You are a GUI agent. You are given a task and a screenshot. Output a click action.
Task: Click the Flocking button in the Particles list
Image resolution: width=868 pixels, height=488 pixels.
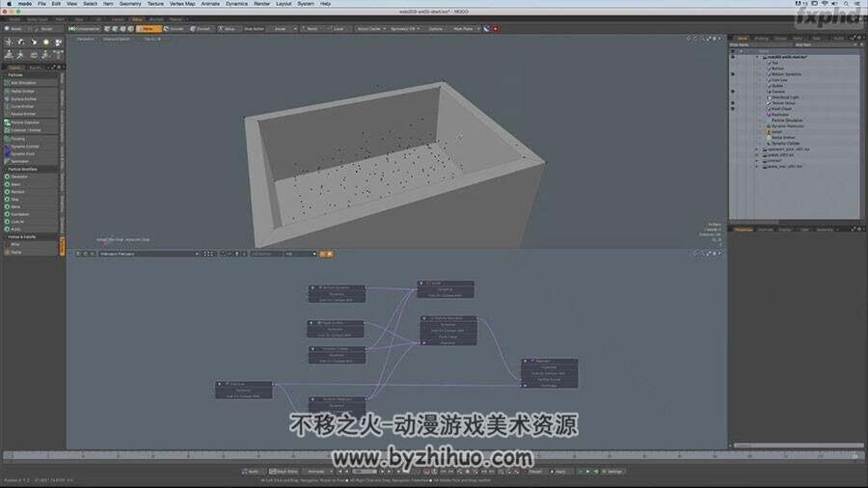tap(31, 138)
